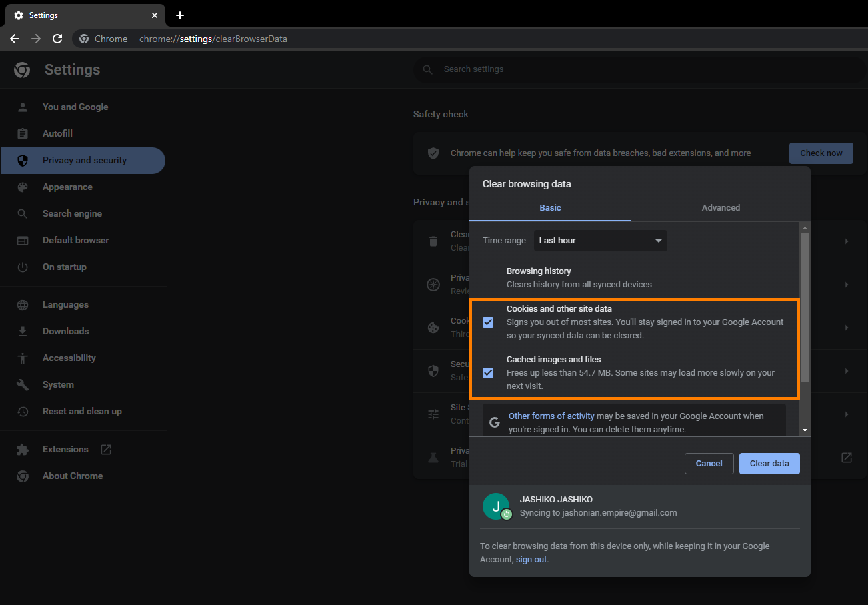Click the browser Back arrow

[x=15, y=39]
